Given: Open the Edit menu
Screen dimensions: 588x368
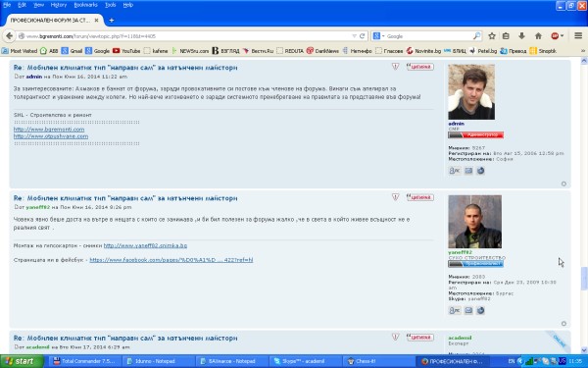Looking at the screenshot, I should pos(22,5).
